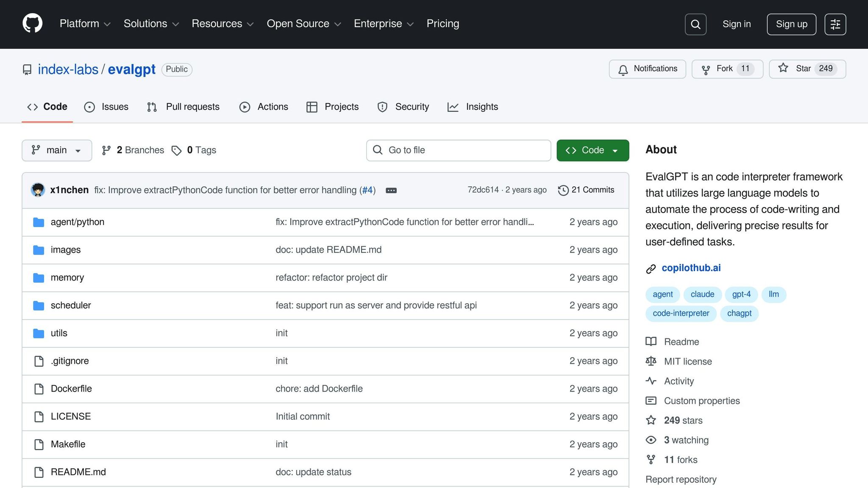Screen dimensions: 868x488
Task: Select the claude topic tag
Action: pos(702,294)
